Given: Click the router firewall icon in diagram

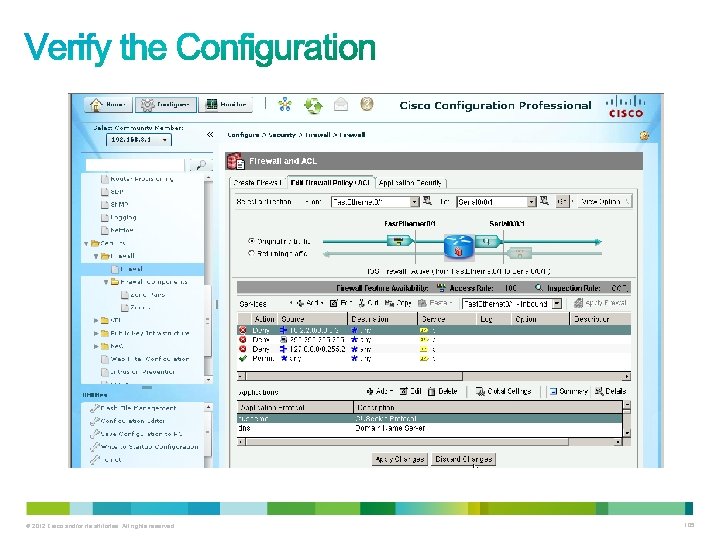Looking at the screenshot, I should click(x=458, y=246).
